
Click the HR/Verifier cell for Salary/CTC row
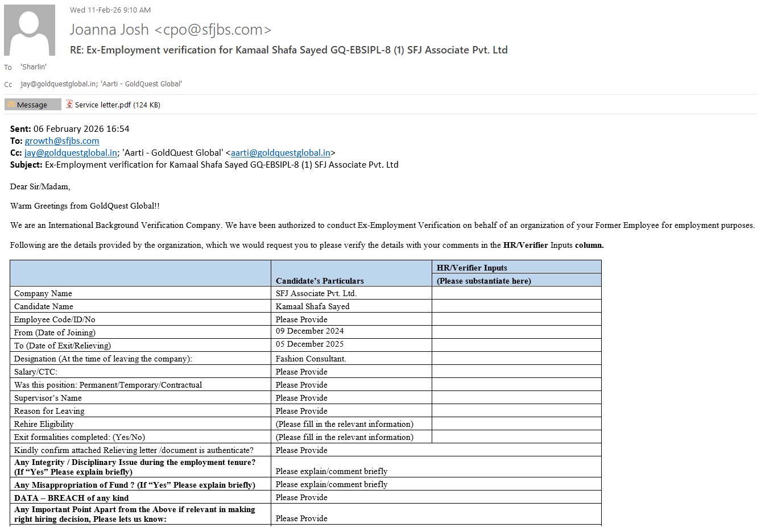point(516,372)
